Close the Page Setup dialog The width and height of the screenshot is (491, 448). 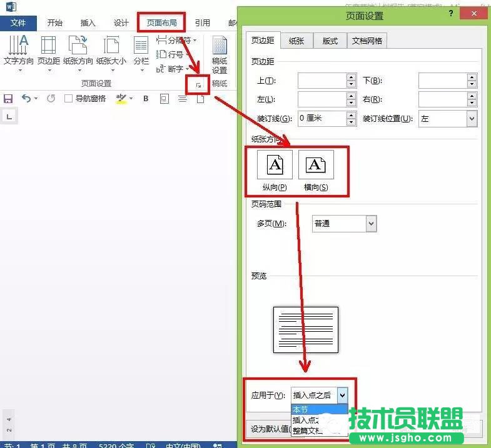click(473, 14)
